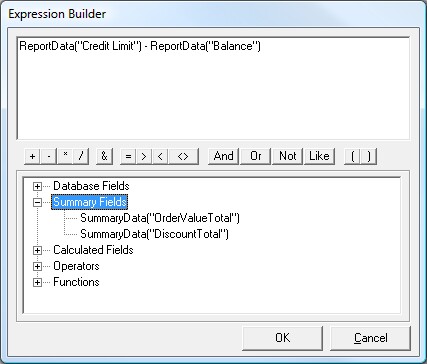Insert the divide slash operator
Screen dimensions: 427x364
(81, 156)
